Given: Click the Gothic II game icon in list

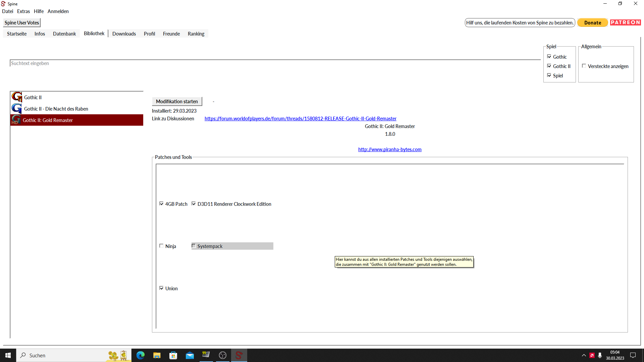Looking at the screenshot, I should tap(17, 97).
